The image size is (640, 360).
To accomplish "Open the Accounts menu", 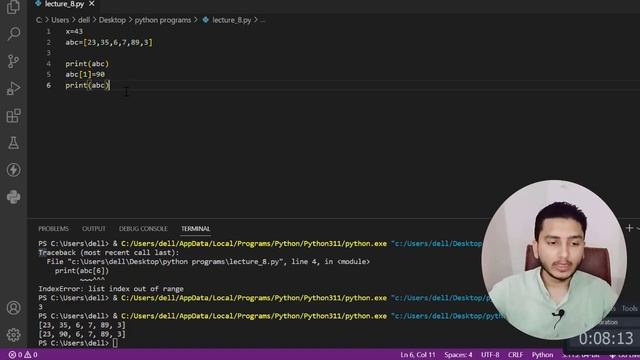I will coord(13,307).
